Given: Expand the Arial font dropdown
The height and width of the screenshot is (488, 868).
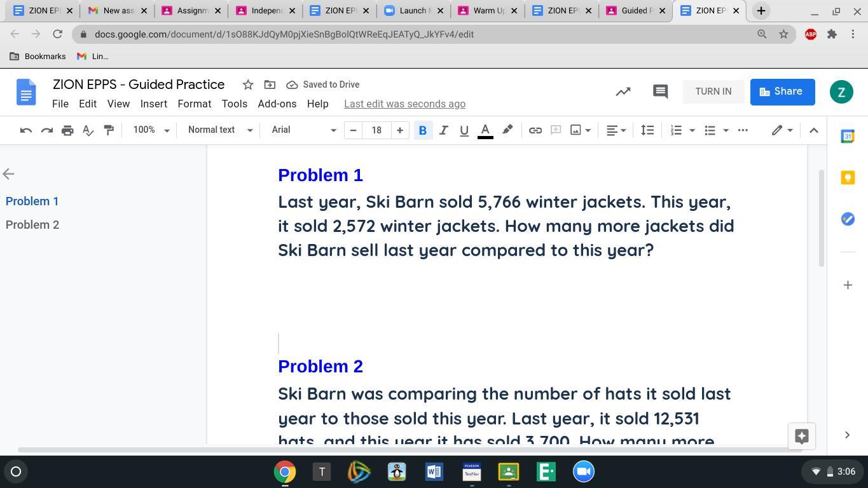Looking at the screenshot, I should click(303, 130).
